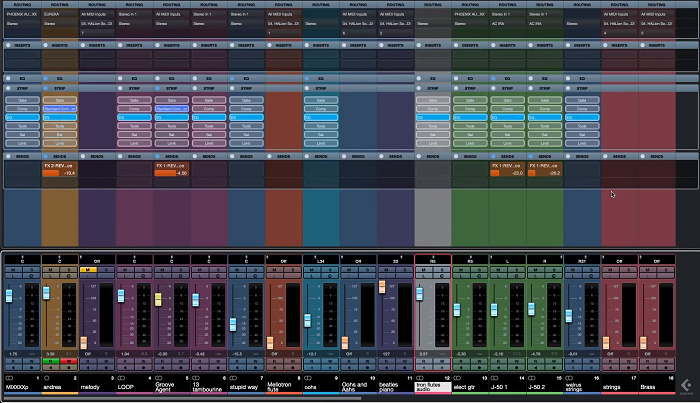Toggle sends bypass on andrea channel

pos(46,156)
